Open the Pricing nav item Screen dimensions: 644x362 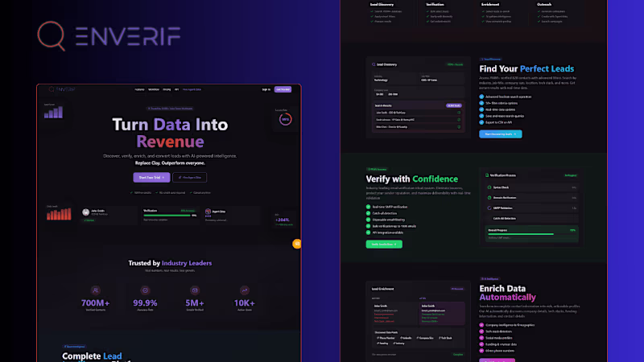167,89
